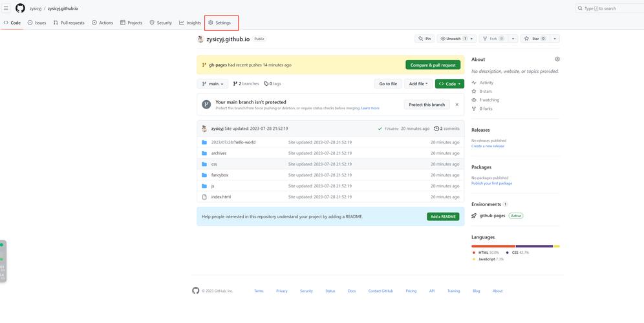Viewport: 644px width, 323px height.
Task: Click the css folder icon
Action: tap(204, 164)
